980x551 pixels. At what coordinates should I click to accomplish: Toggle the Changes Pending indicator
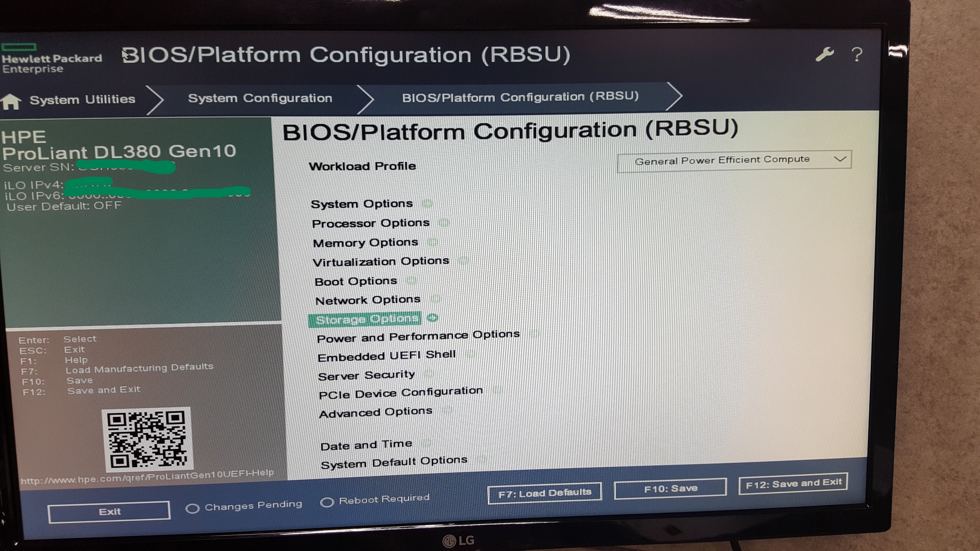tap(193, 509)
